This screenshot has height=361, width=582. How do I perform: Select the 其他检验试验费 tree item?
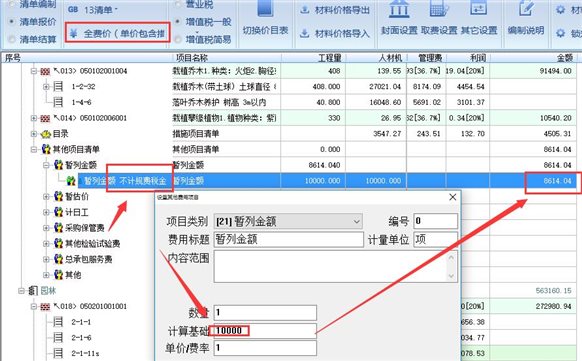(x=92, y=243)
